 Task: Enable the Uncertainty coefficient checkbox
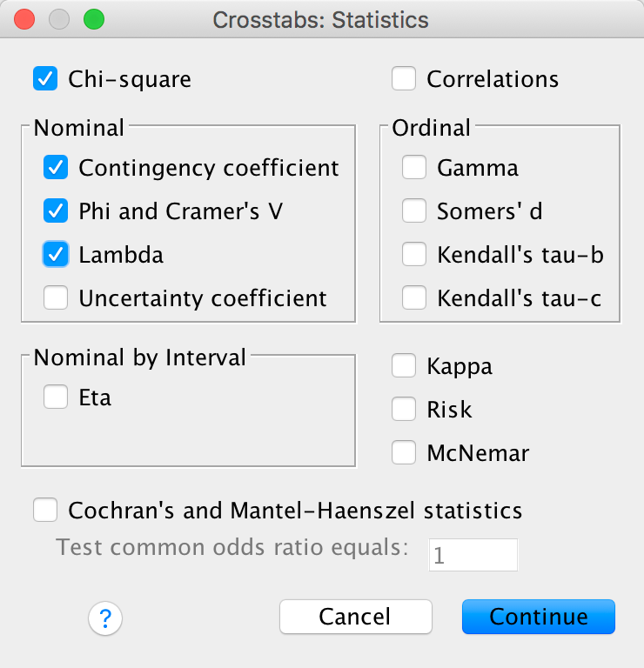point(56,298)
